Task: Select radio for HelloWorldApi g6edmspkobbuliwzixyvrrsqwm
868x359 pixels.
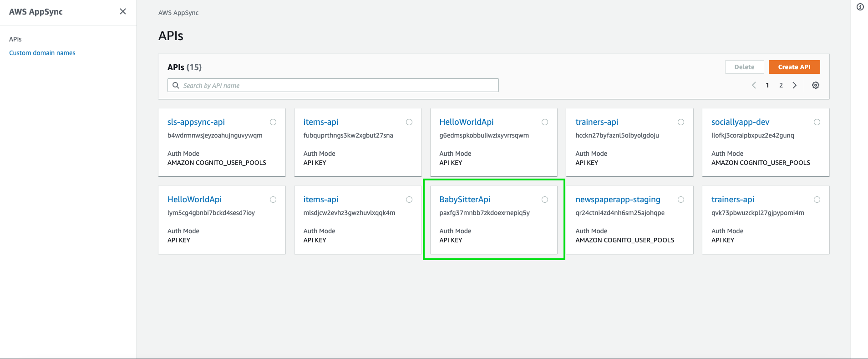Action: (x=545, y=122)
